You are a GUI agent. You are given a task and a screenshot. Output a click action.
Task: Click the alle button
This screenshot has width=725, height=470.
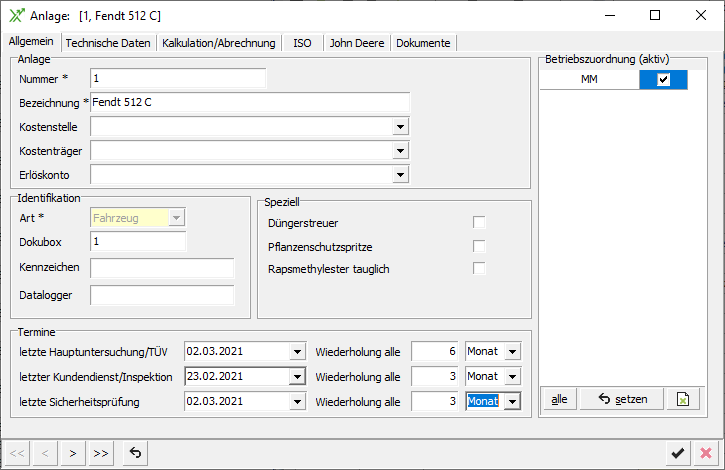(559, 399)
